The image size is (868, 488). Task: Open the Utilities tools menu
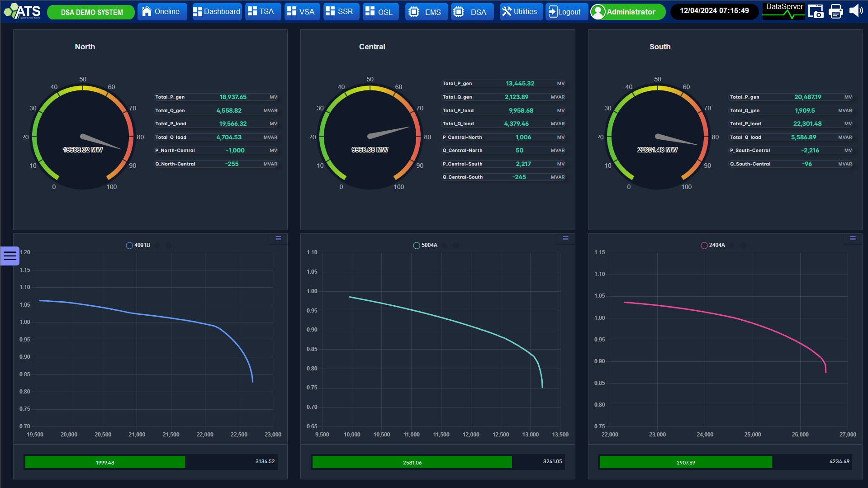point(520,12)
